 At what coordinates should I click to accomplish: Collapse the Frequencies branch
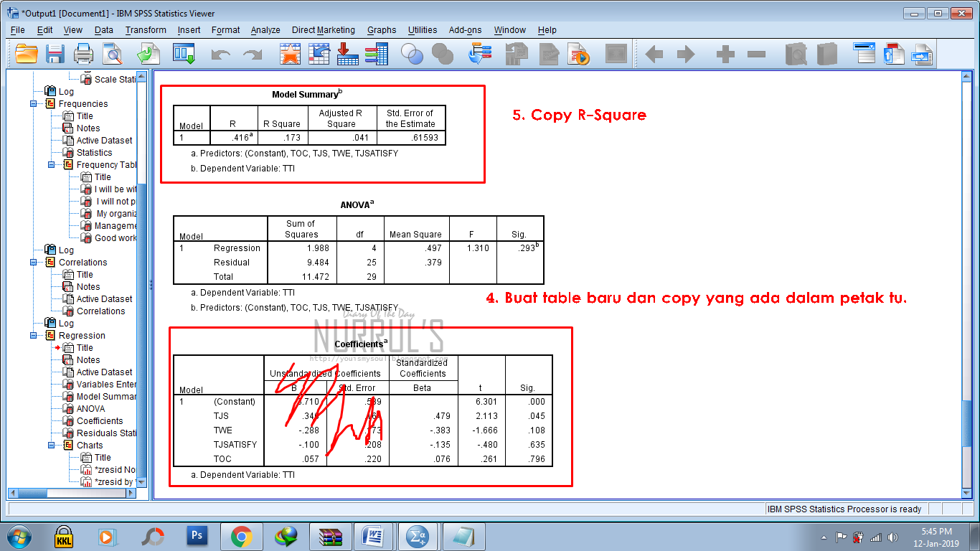point(32,103)
